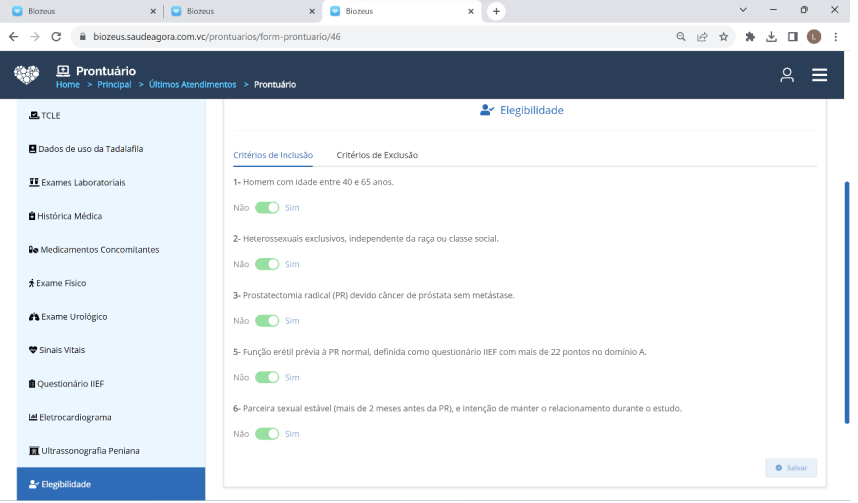Select the Critérios de Inclusão tab

(273, 155)
